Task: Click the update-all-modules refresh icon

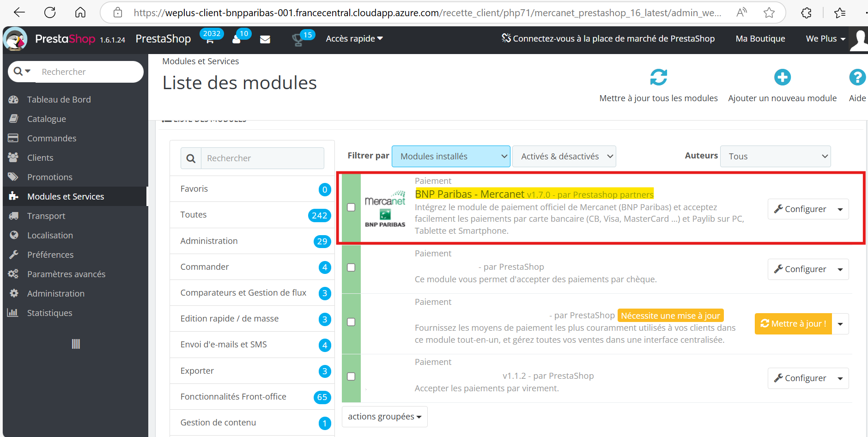Action: click(659, 77)
